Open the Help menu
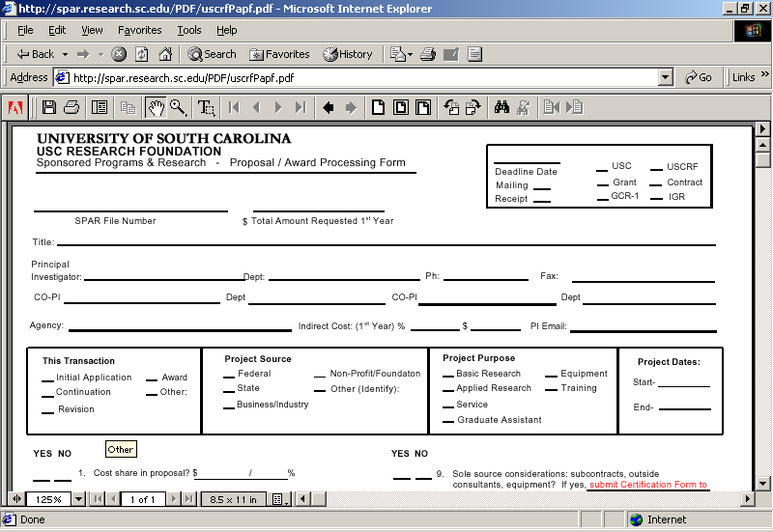Viewport: 773px width, 532px height. pos(227,30)
